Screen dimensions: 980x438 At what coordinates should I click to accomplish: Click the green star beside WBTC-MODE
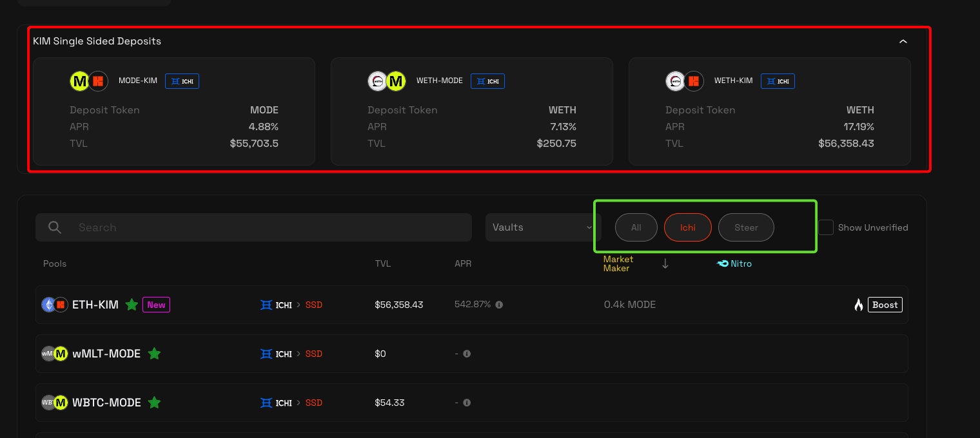tap(154, 403)
